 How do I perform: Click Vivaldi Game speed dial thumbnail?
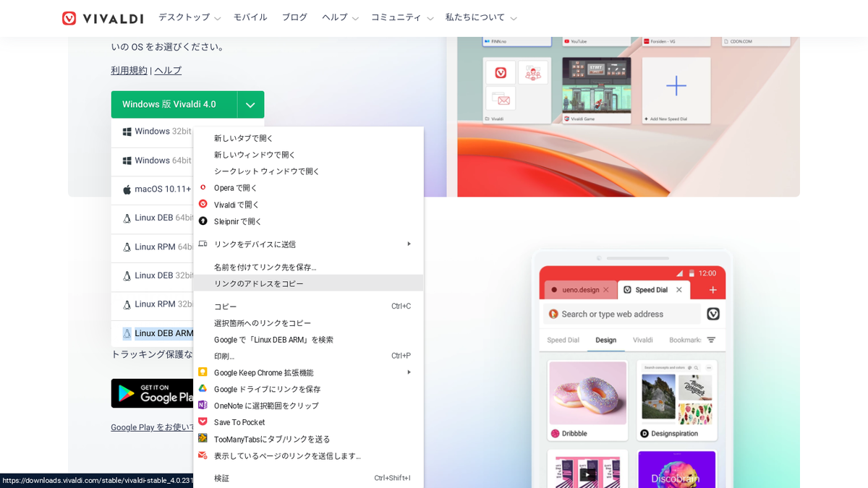tap(596, 90)
